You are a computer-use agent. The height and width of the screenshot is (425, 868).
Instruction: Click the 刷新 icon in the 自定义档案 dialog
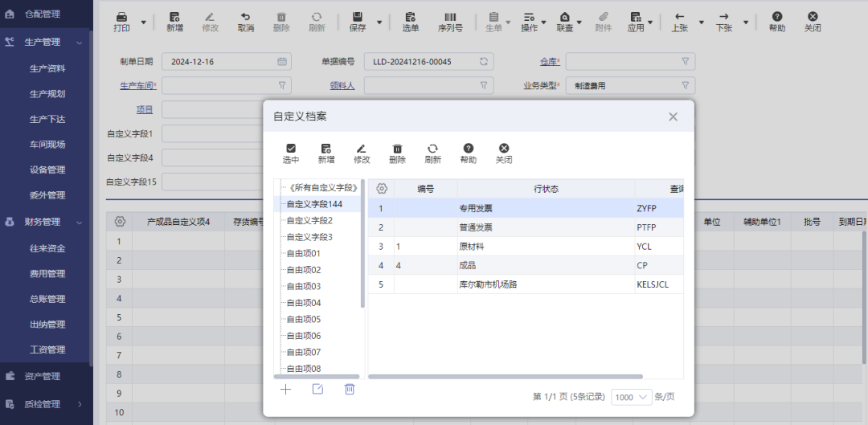[432, 149]
